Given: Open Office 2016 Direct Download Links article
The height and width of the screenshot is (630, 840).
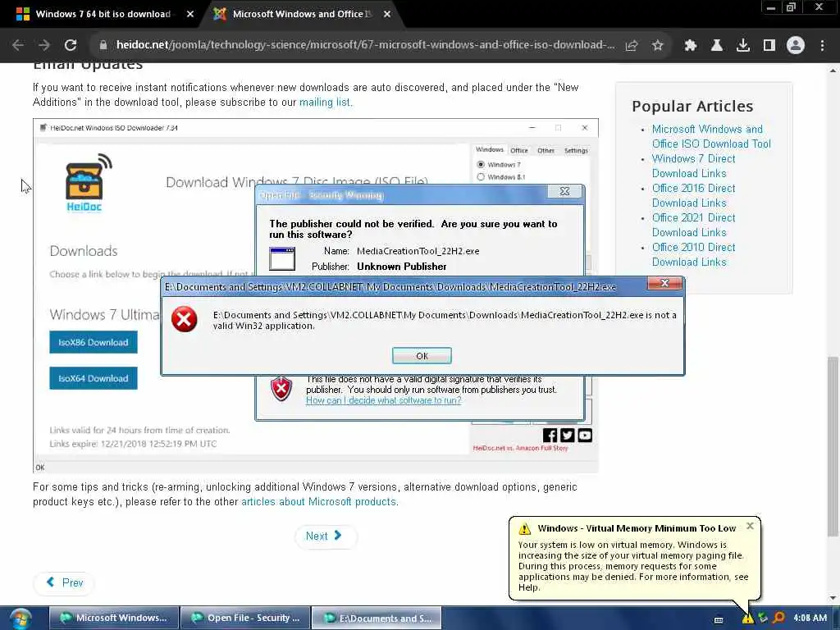Looking at the screenshot, I should click(693, 195).
